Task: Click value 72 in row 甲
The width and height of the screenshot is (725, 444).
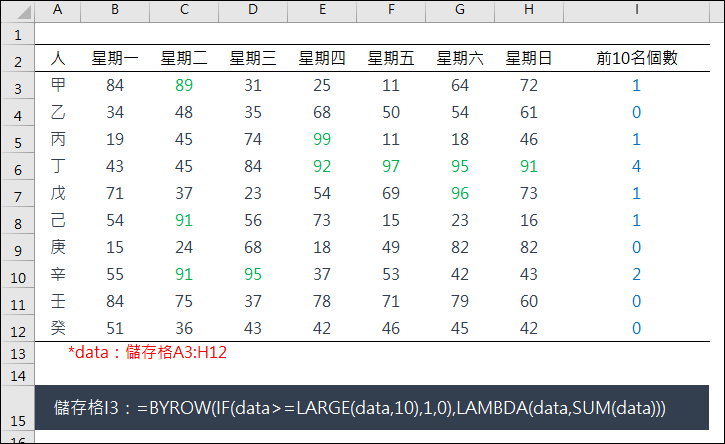Action: pos(528,85)
